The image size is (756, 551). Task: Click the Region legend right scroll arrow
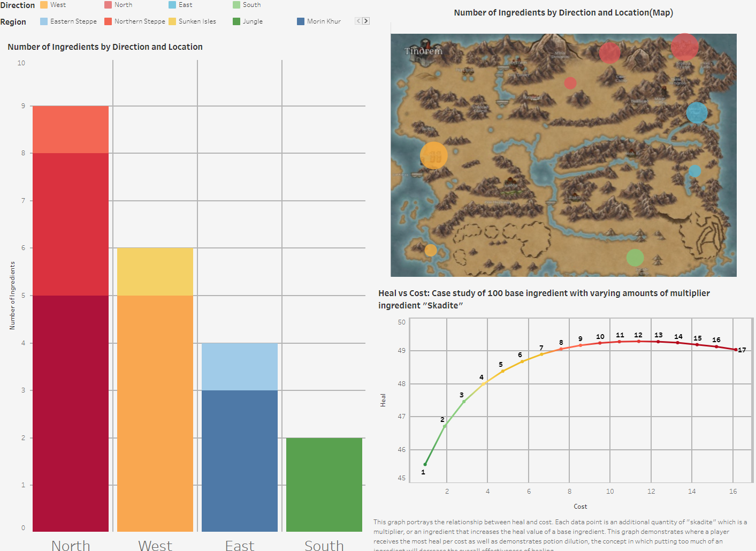(x=366, y=21)
